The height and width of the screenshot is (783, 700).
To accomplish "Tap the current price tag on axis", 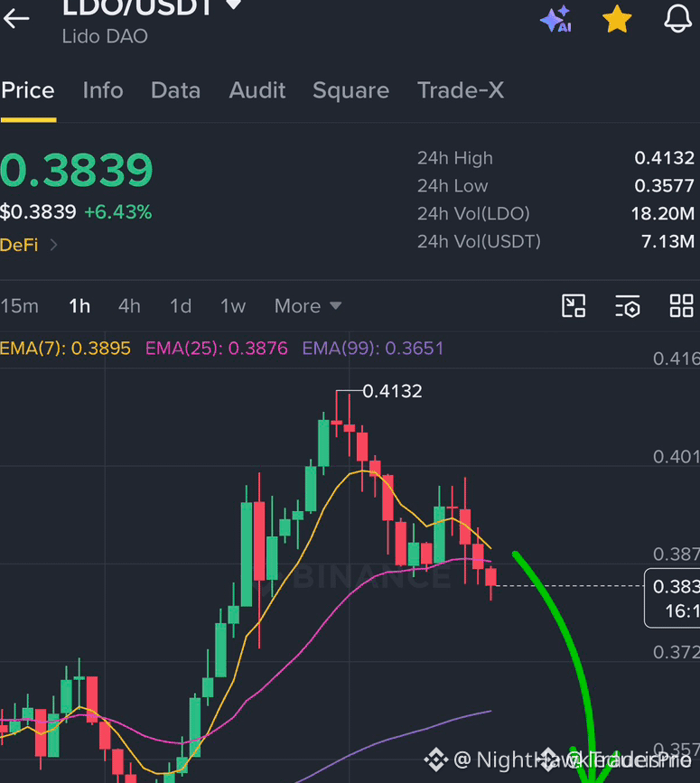I will [x=672, y=598].
